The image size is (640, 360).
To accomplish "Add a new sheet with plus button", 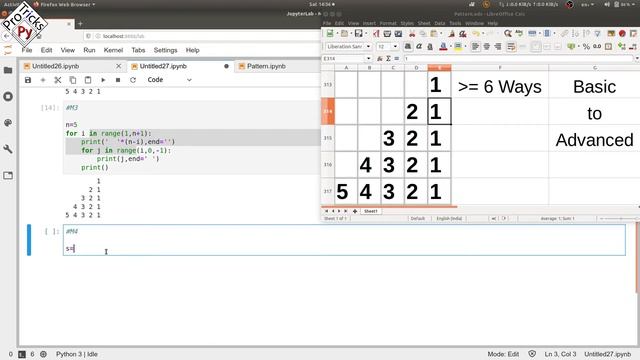I will (x=355, y=211).
